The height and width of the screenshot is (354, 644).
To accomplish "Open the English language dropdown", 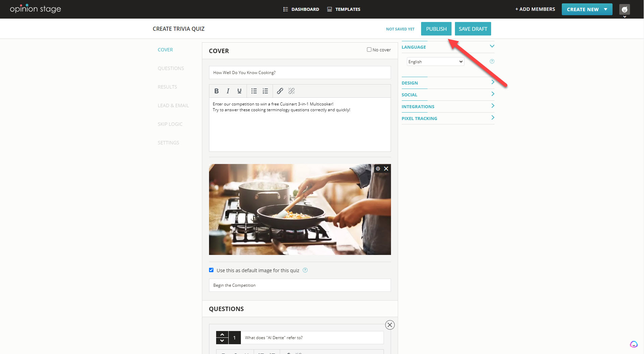I will coord(435,62).
